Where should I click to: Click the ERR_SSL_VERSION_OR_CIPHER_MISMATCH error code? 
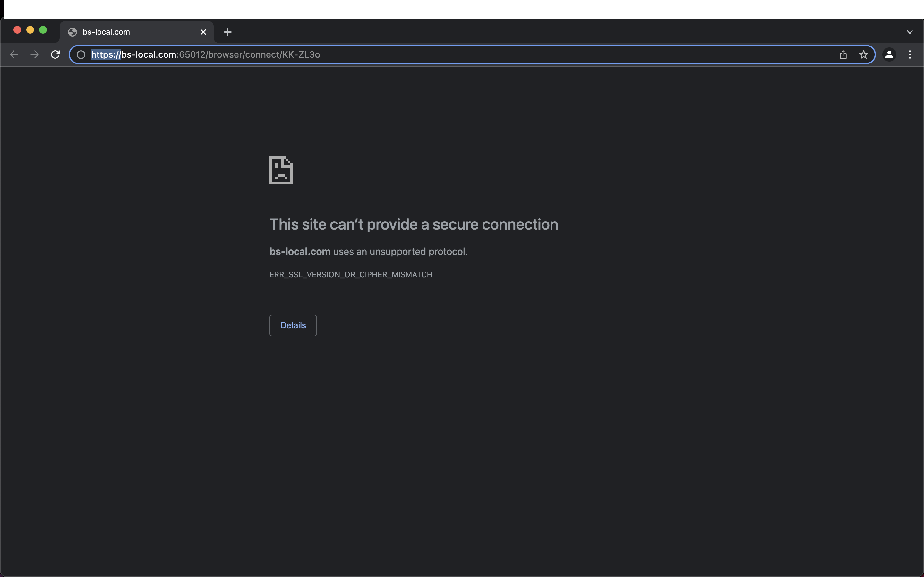[x=350, y=274]
